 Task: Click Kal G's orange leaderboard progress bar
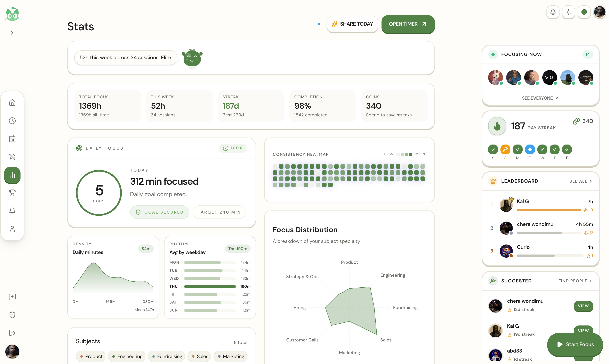point(549,210)
